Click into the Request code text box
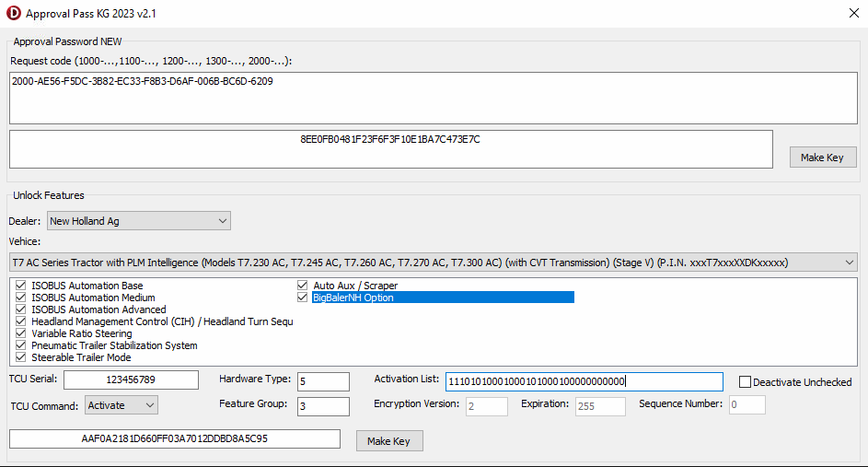 tap(433, 98)
